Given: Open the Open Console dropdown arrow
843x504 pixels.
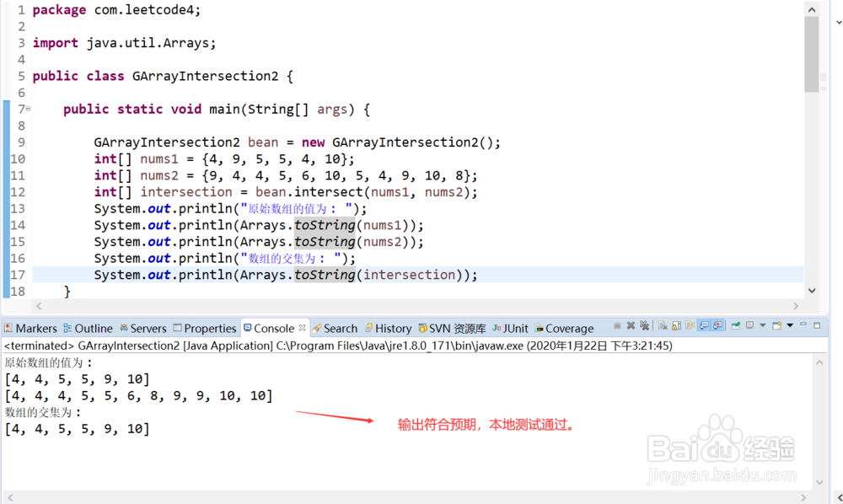Looking at the screenshot, I should [790, 327].
